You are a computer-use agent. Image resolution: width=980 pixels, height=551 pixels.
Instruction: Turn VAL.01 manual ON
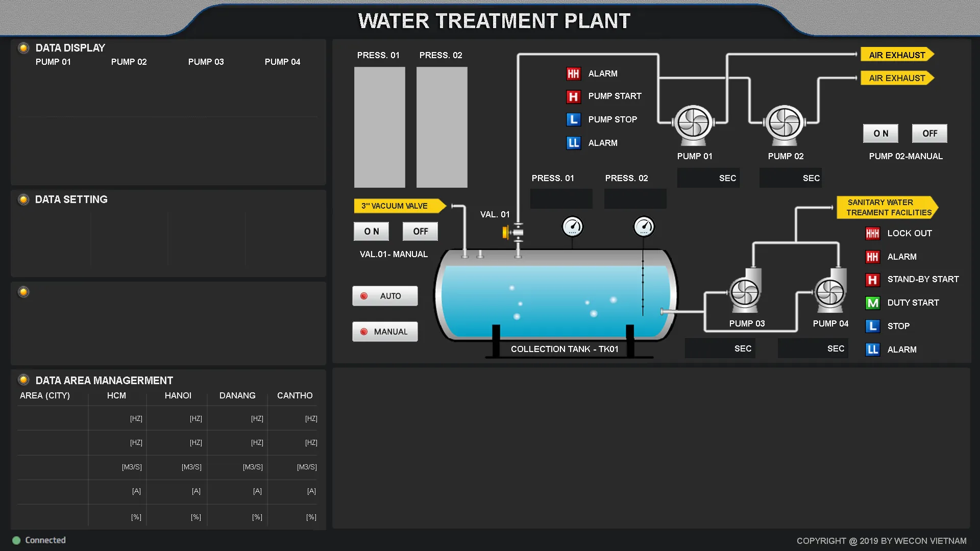(371, 232)
